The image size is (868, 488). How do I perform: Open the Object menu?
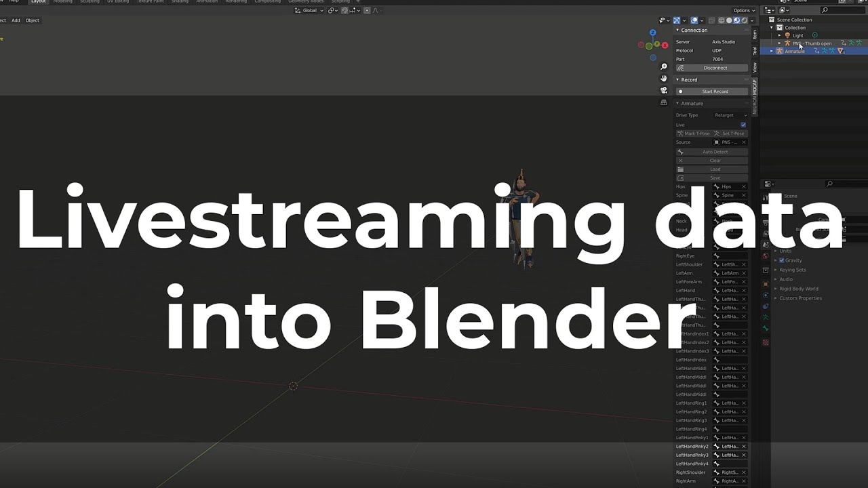(33, 20)
